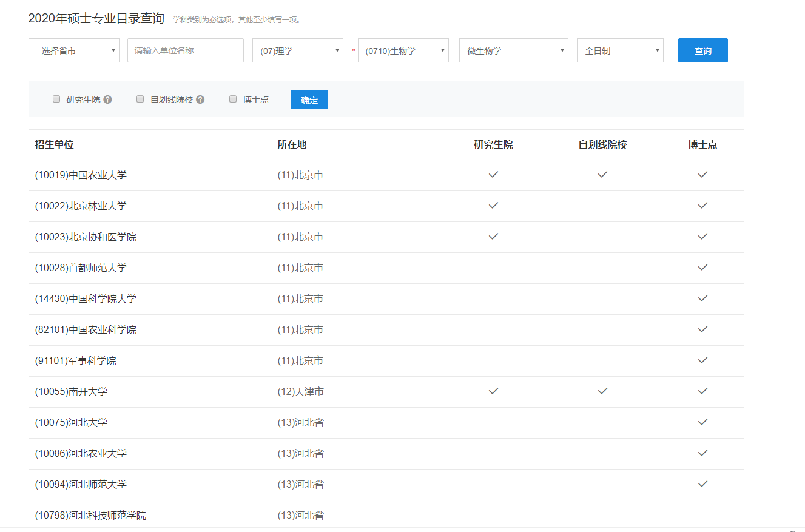Click 博士点 checkmark in 南开大学 row
Viewport: 805px width, 532px height.
(x=702, y=391)
